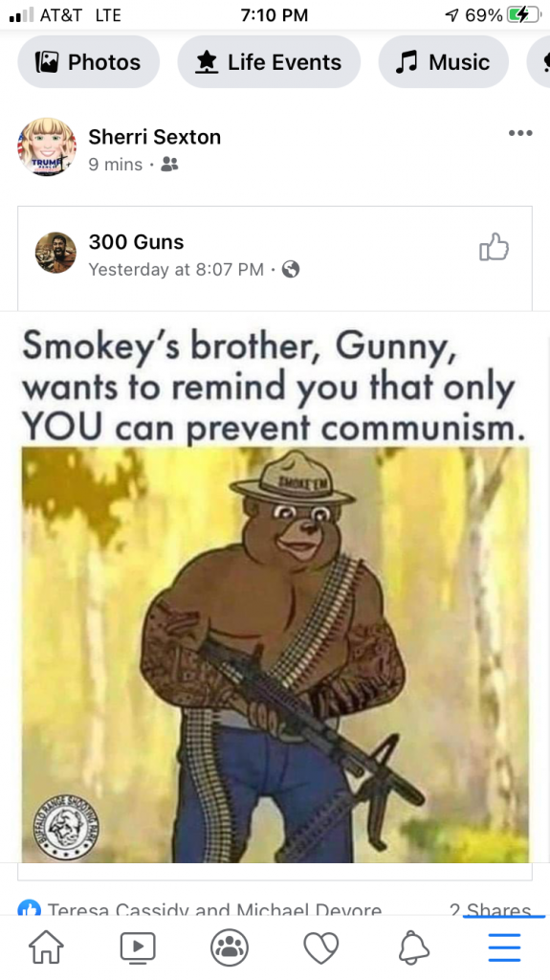Viewport: 550px width, 980px height.
Task: Open the 300 Guns page name
Action: click(x=136, y=242)
